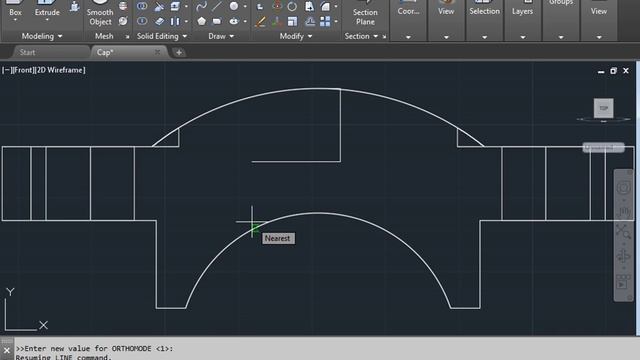Viewport: 640px width, 360px height.
Task: Click the Array icon in Modify
Action: click(325, 21)
